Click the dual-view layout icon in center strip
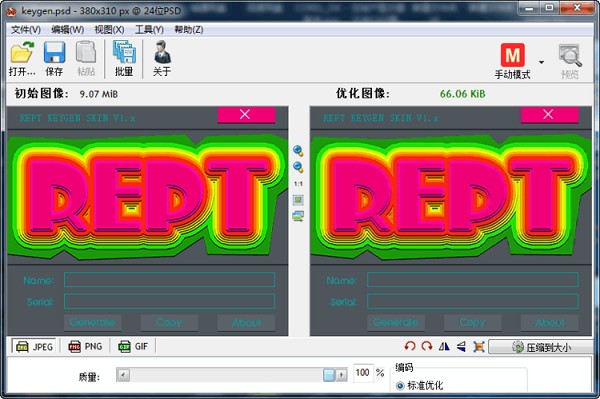The image size is (600, 399). [298, 216]
